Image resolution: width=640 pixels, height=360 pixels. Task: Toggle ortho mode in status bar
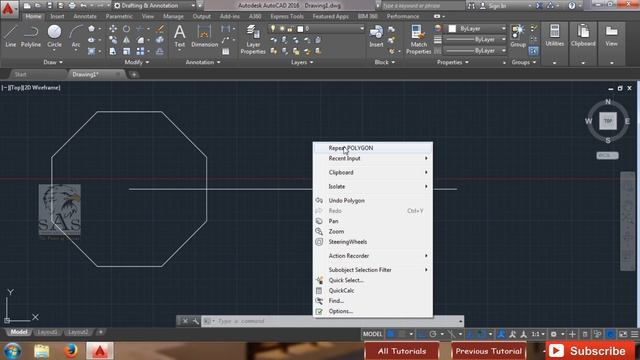pos(421,334)
